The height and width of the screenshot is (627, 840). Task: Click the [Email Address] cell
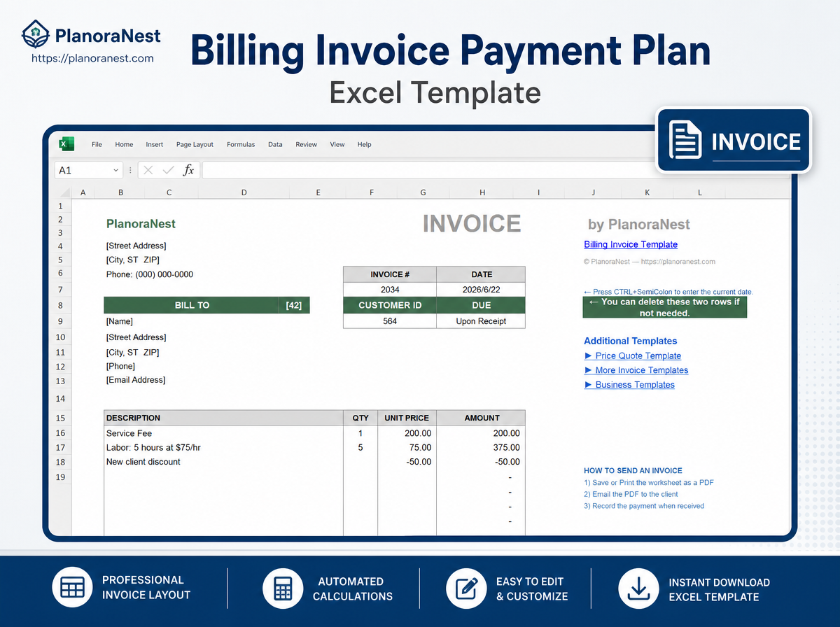pyautogui.click(x=136, y=380)
